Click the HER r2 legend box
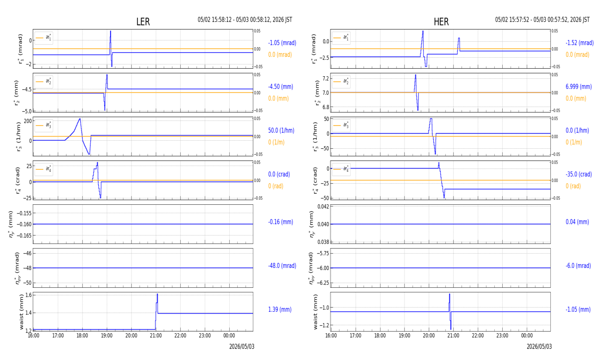 tap(341, 82)
